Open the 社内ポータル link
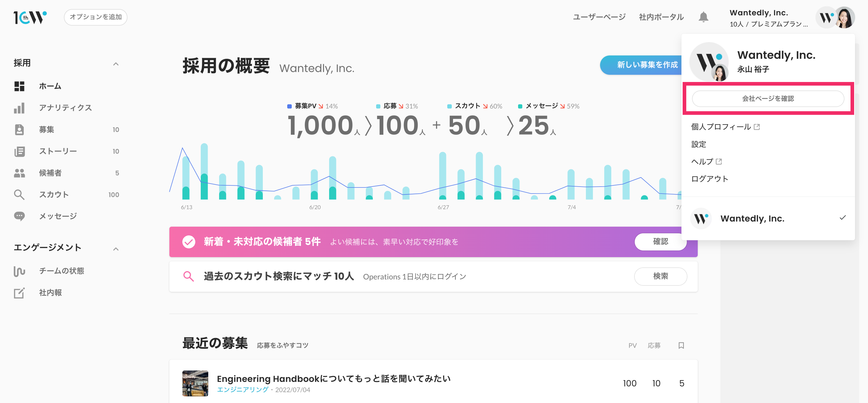 661,17
